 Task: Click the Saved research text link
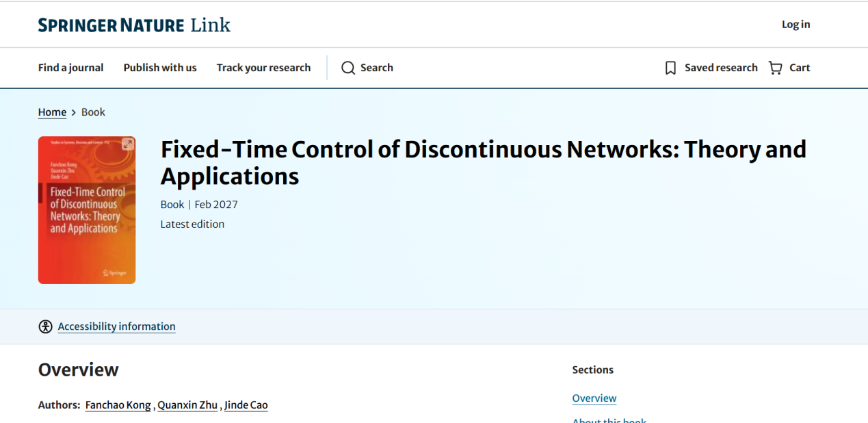coord(721,68)
